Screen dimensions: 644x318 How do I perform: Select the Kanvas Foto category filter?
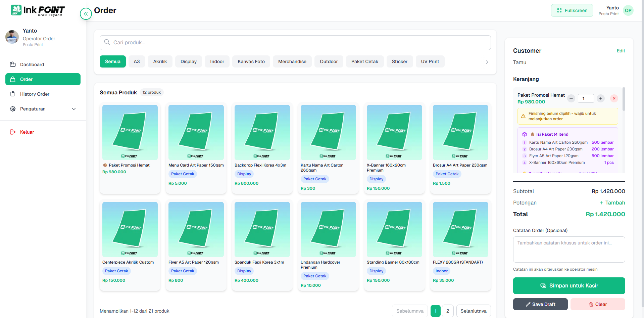click(x=251, y=61)
